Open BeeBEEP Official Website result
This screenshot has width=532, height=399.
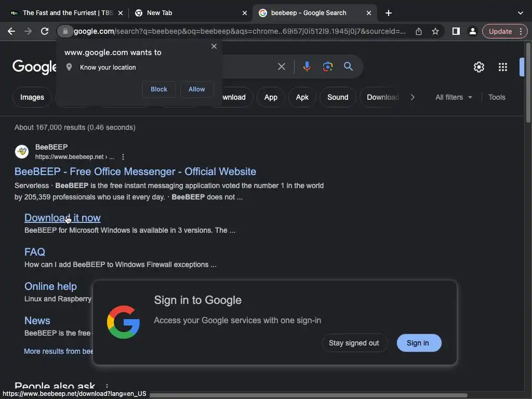coord(135,171)
